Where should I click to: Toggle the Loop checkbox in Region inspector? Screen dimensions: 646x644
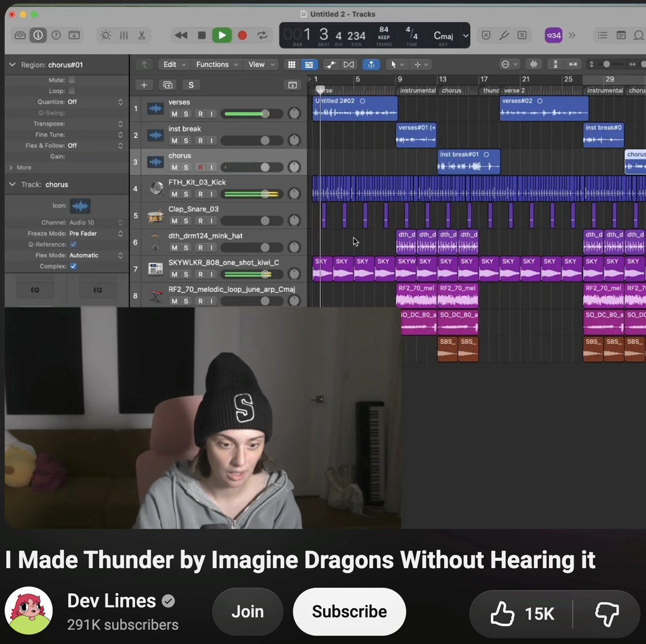72,91
